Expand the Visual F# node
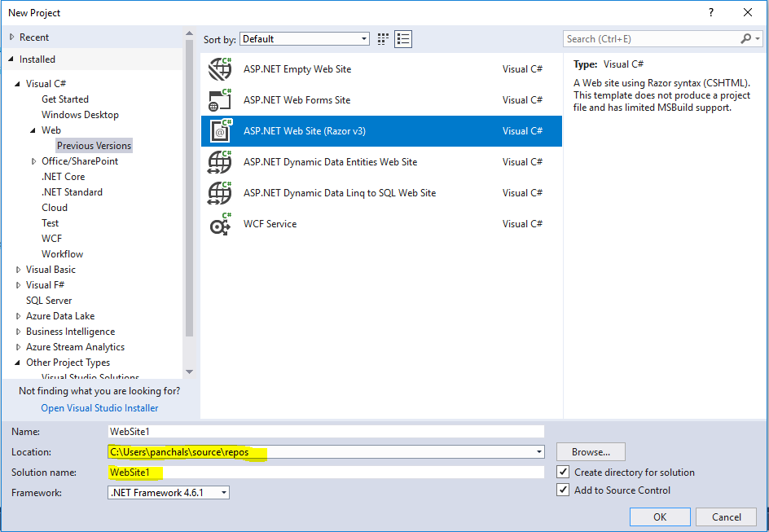This screenshot has width=769, height=532. click(18, 285)
